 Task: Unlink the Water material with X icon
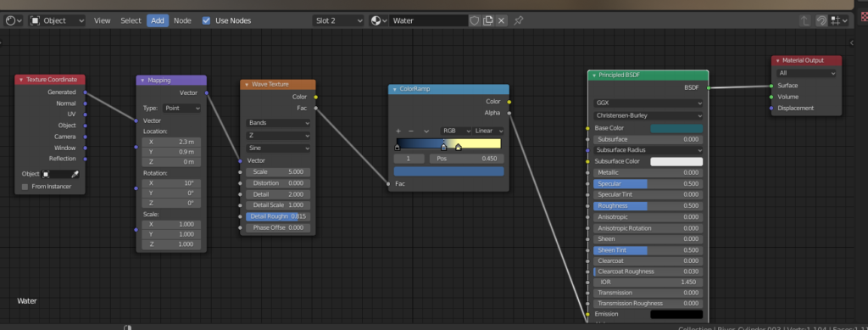pyautogui.click(x=501, y=20)
